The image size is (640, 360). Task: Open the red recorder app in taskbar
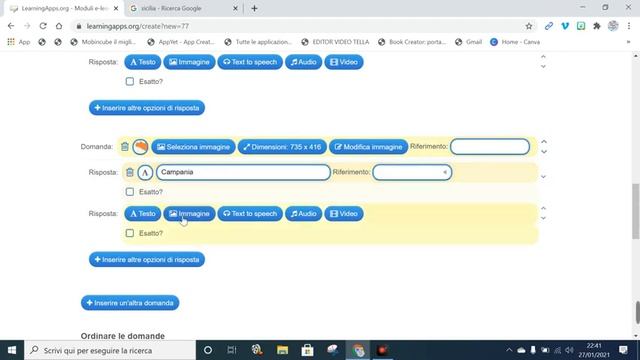tap(382, 350)
